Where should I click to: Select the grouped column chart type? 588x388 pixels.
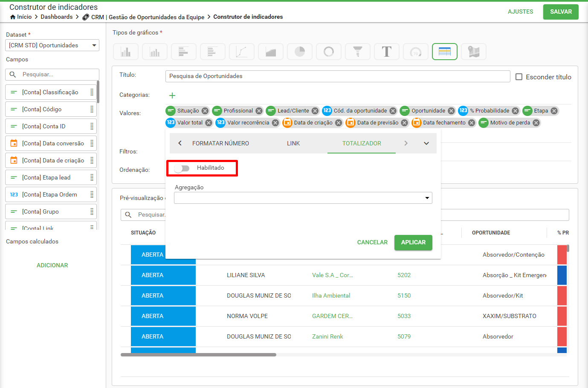click(x=155, y=52)
